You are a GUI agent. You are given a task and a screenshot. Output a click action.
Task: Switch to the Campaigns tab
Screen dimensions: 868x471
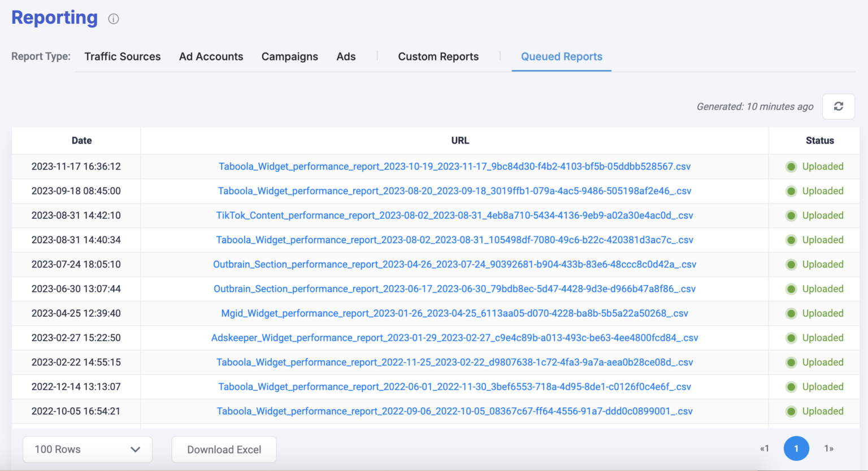point(289,57)
